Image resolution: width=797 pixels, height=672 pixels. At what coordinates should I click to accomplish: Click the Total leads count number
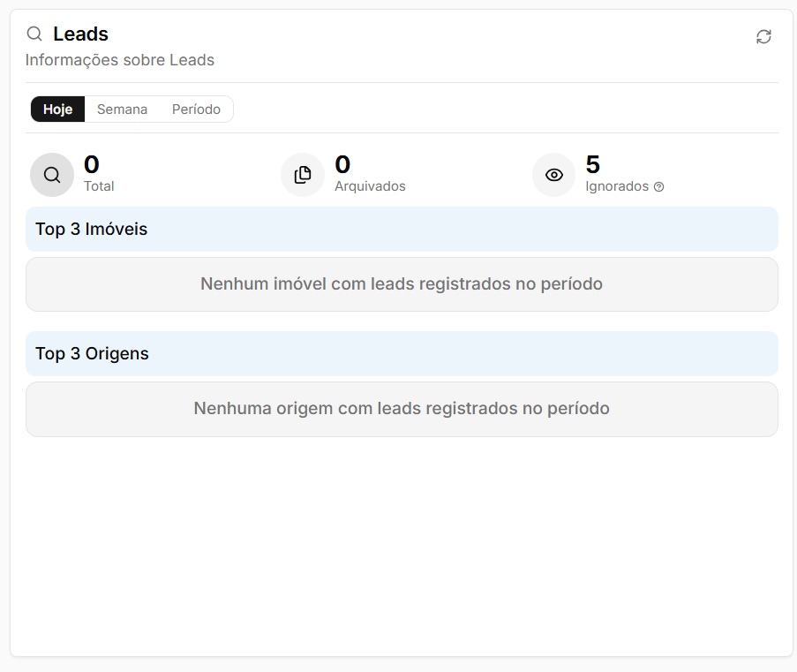pyautogui.click(x=92, y=164)
